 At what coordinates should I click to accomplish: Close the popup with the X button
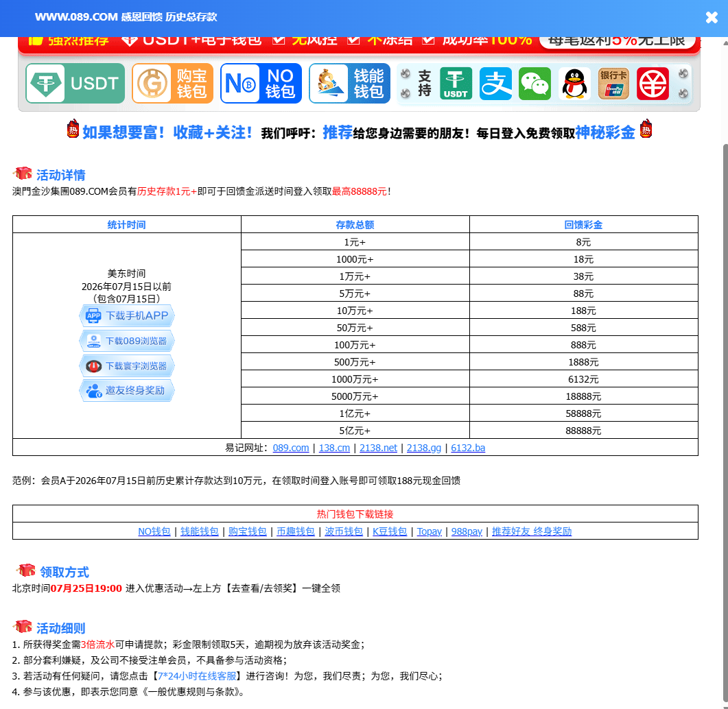712,17
